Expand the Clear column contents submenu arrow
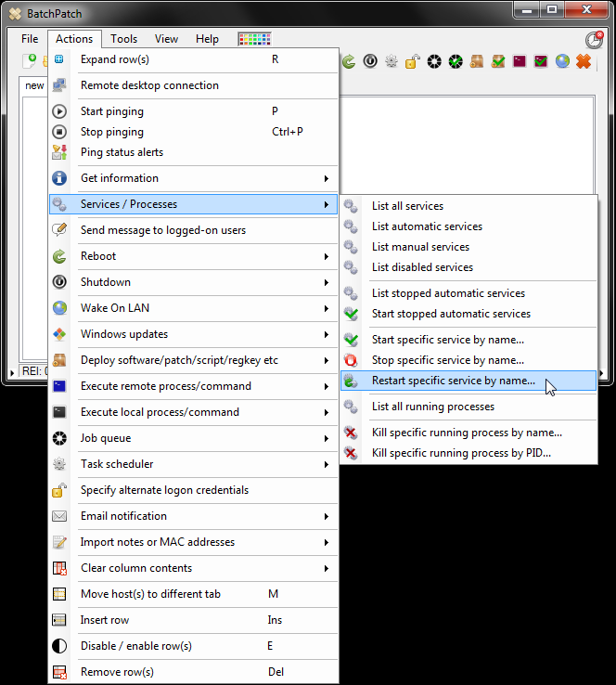 click(327, 568)
